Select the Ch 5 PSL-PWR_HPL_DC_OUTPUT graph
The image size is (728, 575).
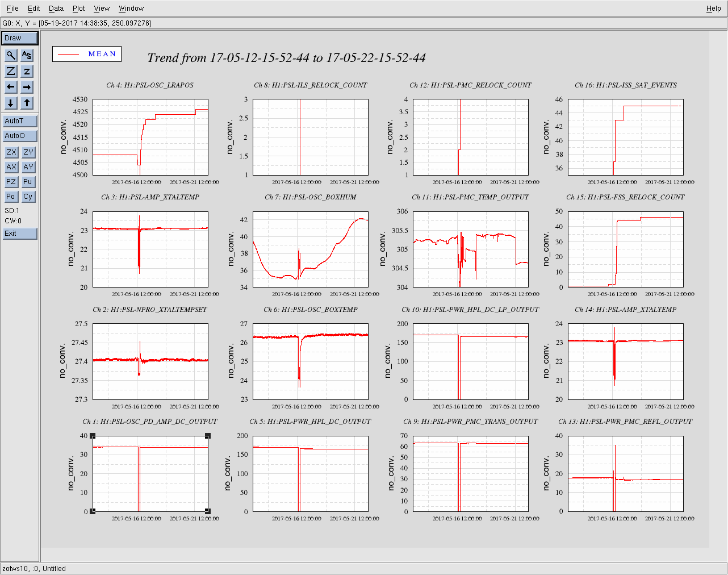[311, 474]
